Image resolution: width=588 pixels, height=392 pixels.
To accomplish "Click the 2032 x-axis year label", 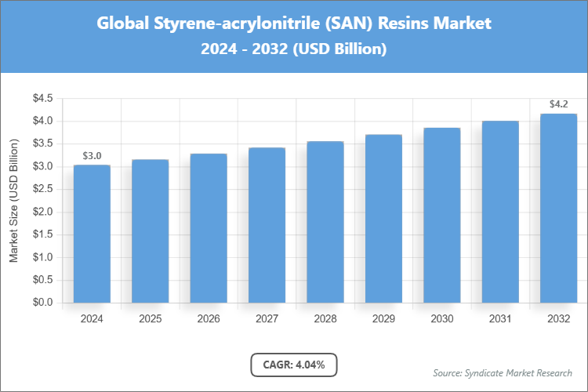I will pyautogui.click(x=558, y=319).
